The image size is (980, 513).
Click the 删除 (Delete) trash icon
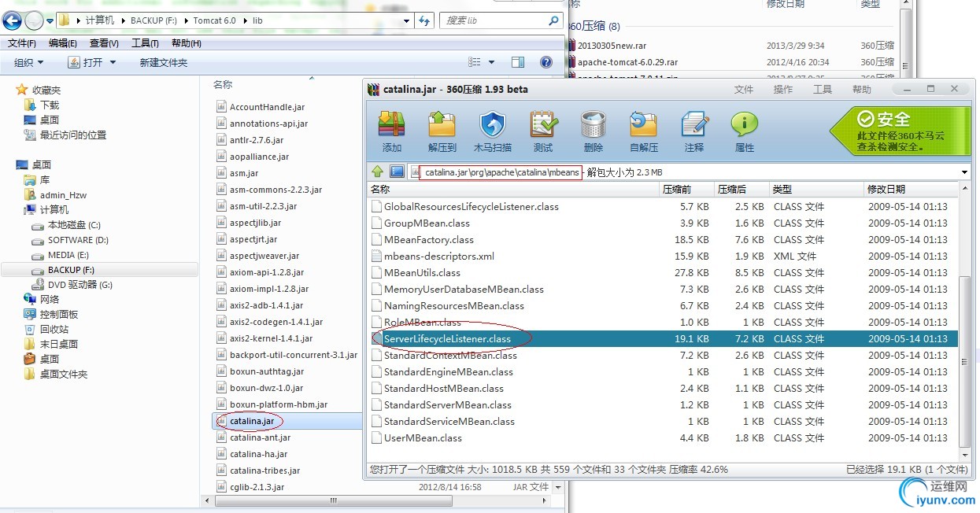[x=594, y=131]
